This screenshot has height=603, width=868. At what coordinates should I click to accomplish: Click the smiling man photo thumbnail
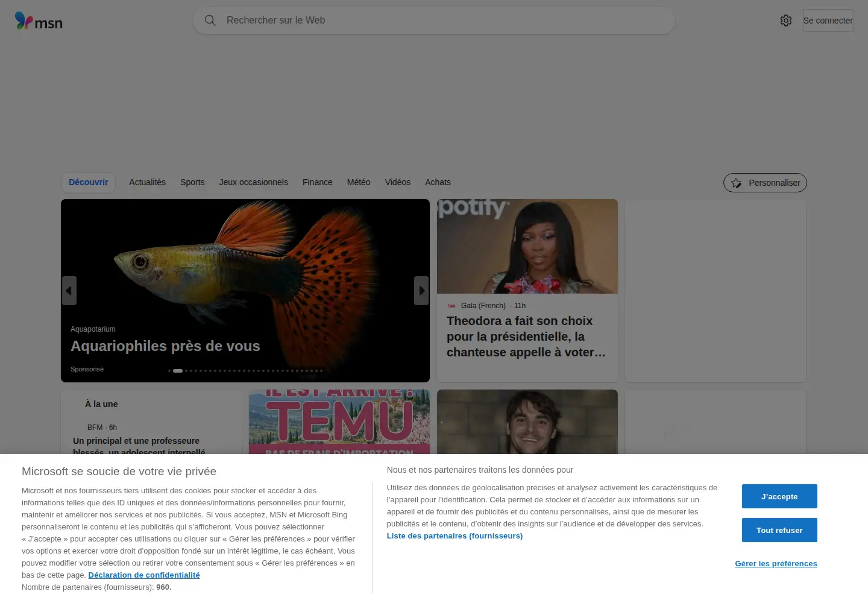527,421
